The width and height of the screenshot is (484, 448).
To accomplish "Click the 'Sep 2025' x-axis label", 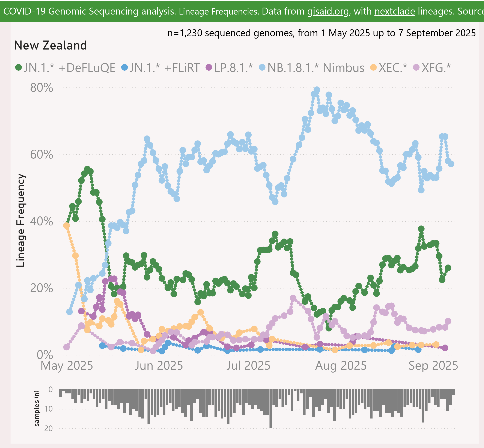I will pyautogui.click(x=433, y=366).
